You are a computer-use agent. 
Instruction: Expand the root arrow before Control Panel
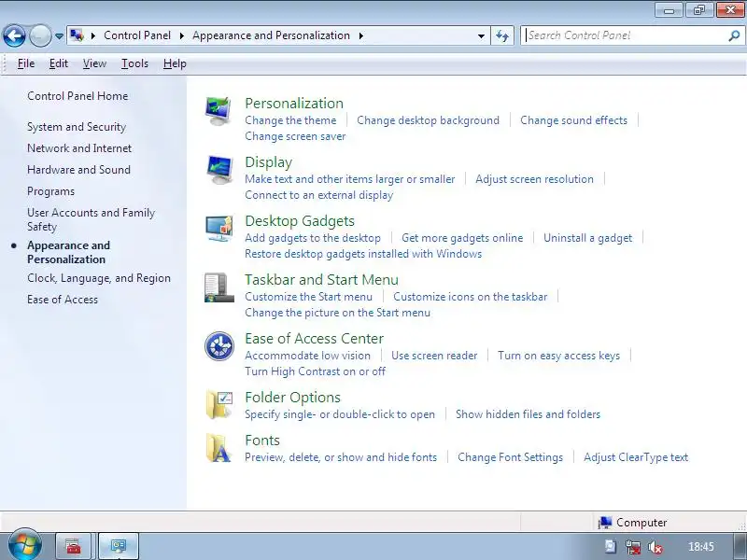coord(92,35)
